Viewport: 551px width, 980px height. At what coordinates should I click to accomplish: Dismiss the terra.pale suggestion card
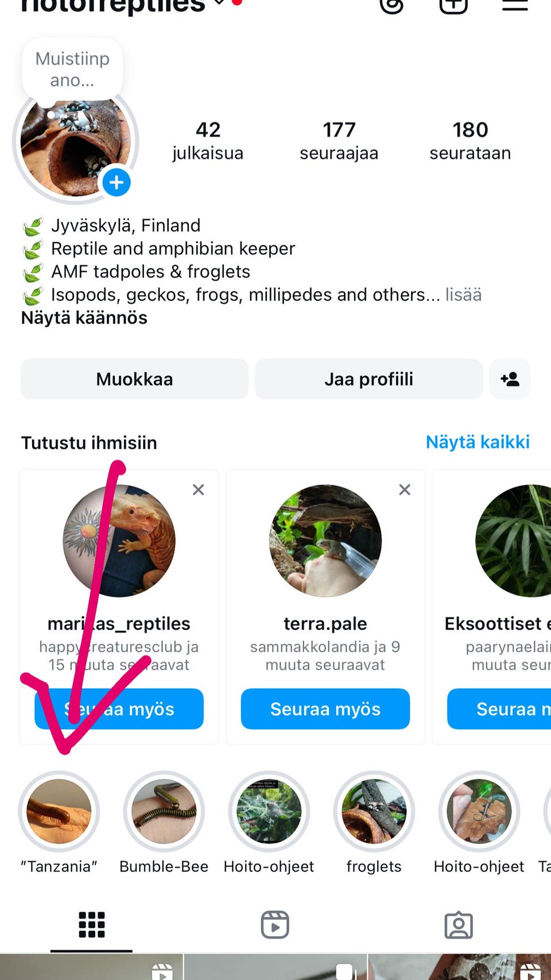click(x=405, y=489)
